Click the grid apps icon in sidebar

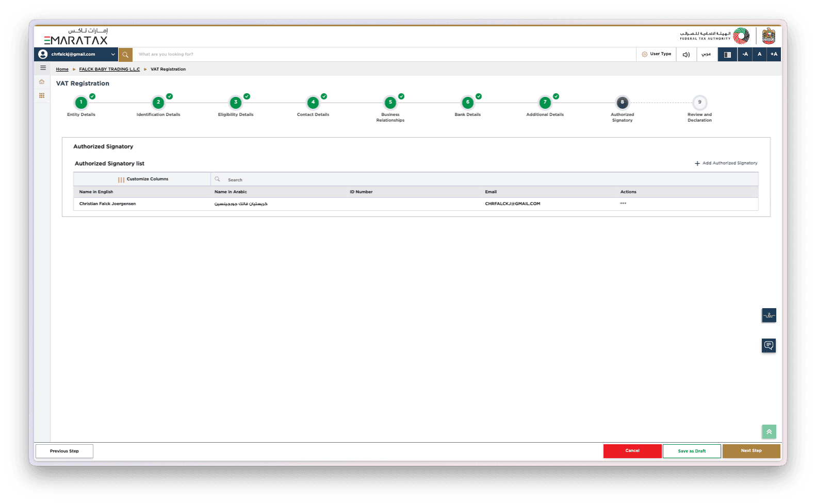(x=42, y=95)
